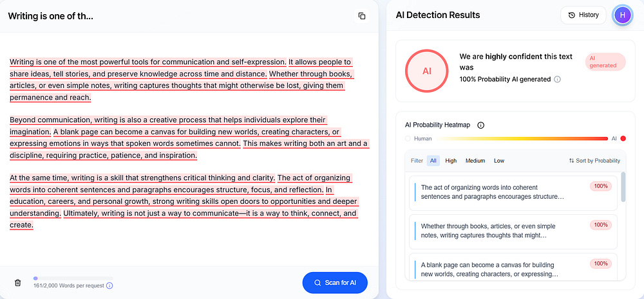Open Sort by Probability control
This screenshot has height=299, width=644.
tap(594, 161)
